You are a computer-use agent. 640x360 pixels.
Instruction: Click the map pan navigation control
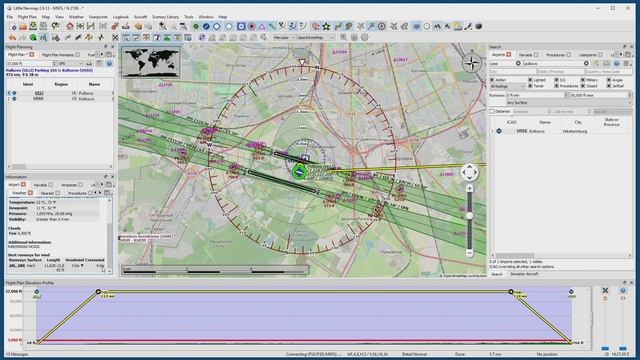click(469, 172)
